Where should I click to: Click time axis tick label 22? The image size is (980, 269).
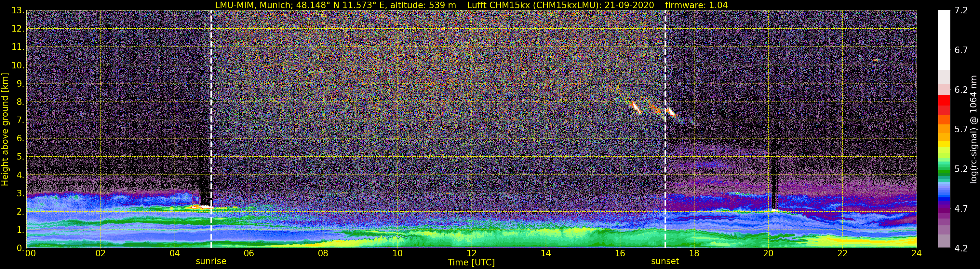[842, 253]
